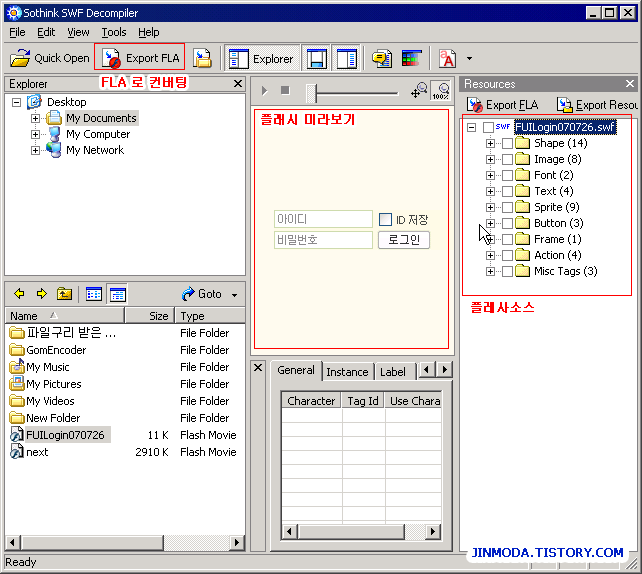Check the Image (8) checkbox
Image resolution: width=642 pixels, height=574 pixels.
coord(507,159)
